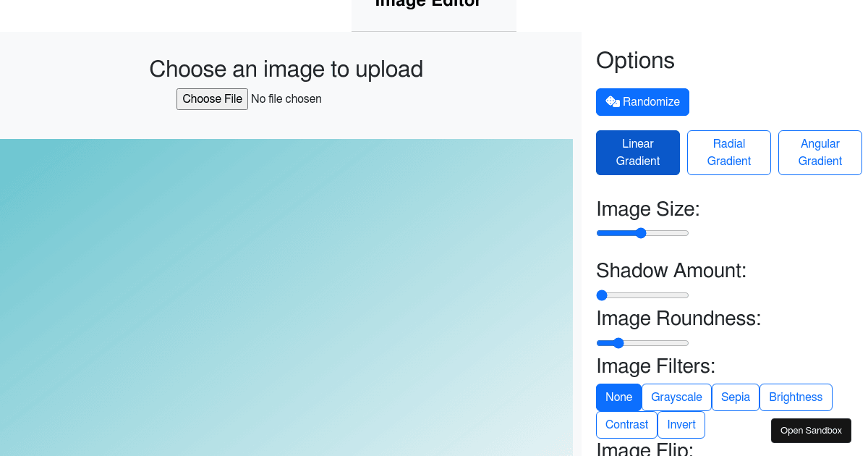Click the Open Sandbox button

click(x=811, y=430)
